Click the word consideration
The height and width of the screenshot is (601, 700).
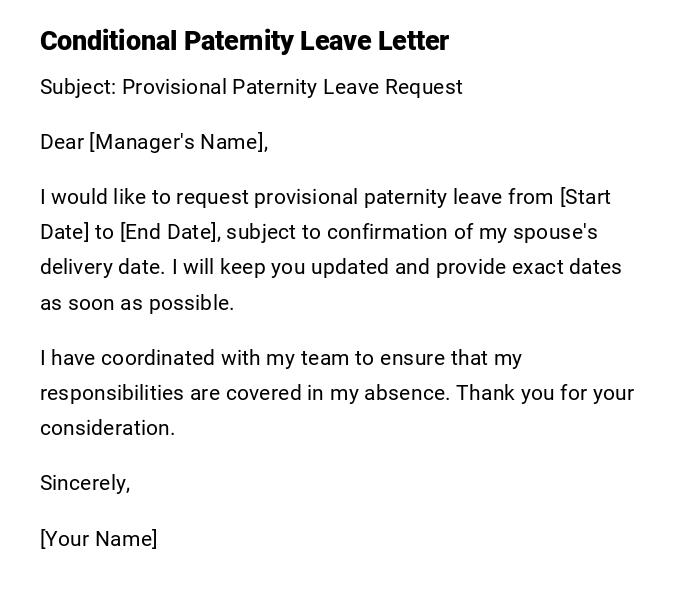tap(107, 428)
